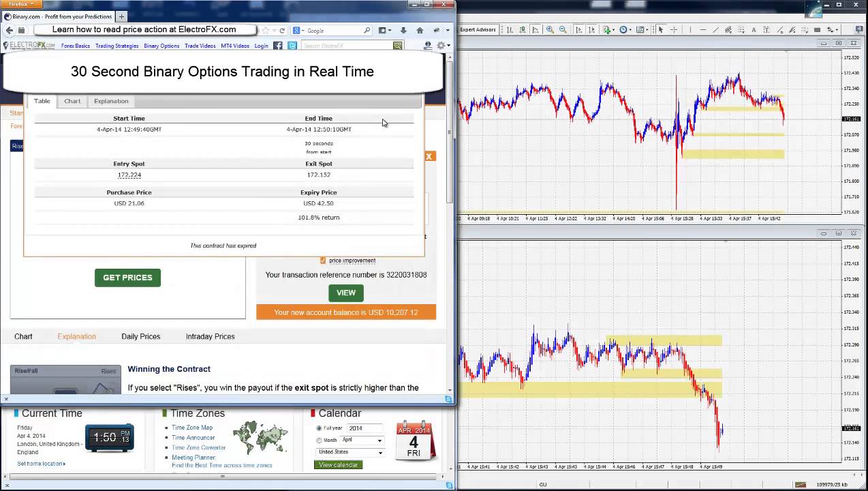Open the April month dropdown
Image resolution: width=868 pixels, height=491 pixels.
pyautogui.click(x=362, y=441)
